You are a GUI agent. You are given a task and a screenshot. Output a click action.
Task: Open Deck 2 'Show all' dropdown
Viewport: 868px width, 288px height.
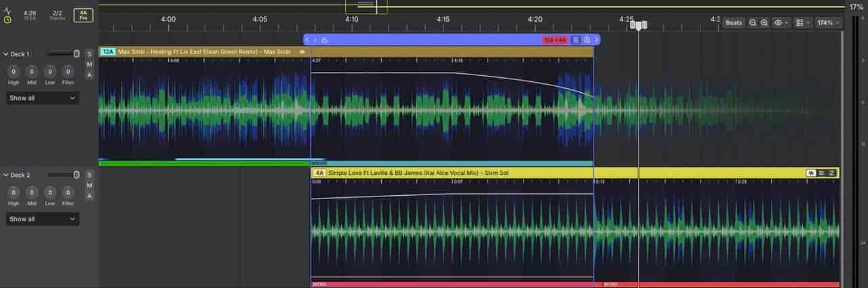[43, 219]
